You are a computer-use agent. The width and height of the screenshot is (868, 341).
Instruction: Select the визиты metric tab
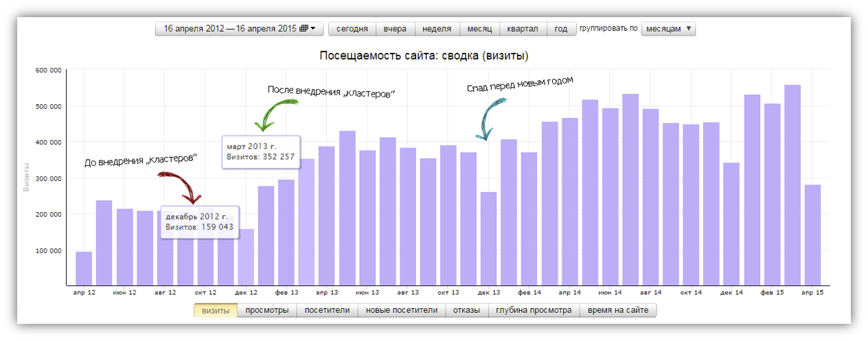(216, 310)
